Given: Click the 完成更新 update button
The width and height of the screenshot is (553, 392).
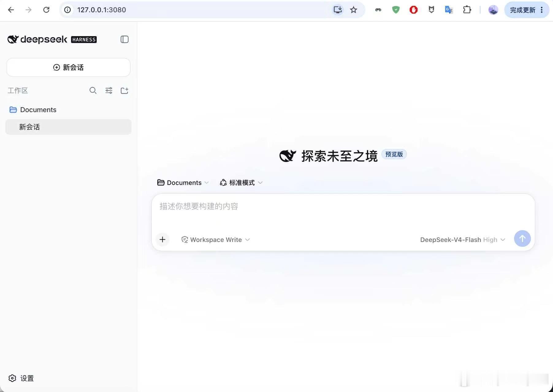Looking at the screenshot, I should tap(522, 10).
